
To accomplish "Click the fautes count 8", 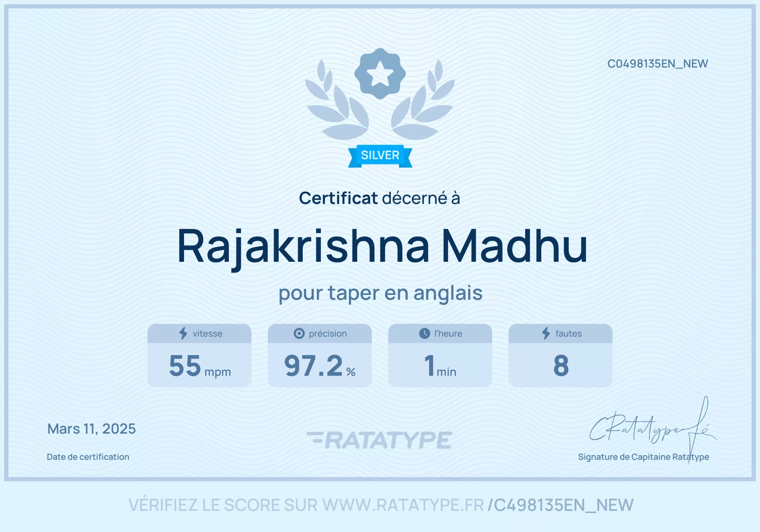I will pos(561,366).
